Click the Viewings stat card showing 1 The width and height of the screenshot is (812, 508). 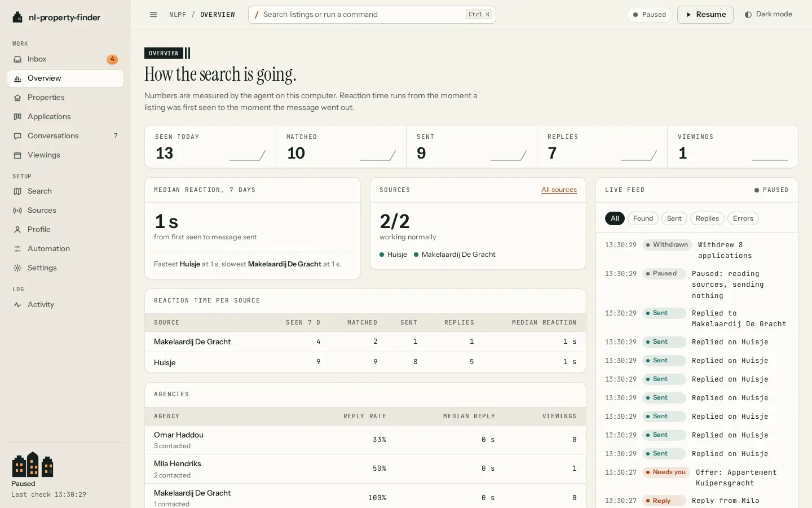(732, 147)
